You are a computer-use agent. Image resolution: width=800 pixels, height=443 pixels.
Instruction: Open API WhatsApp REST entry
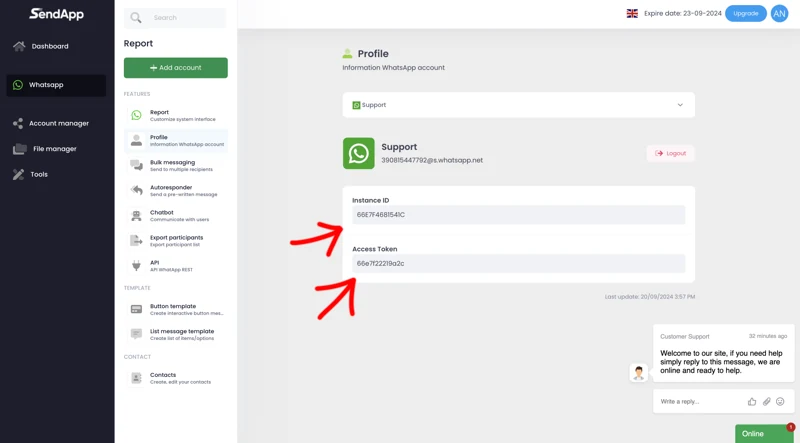[176, 265]
